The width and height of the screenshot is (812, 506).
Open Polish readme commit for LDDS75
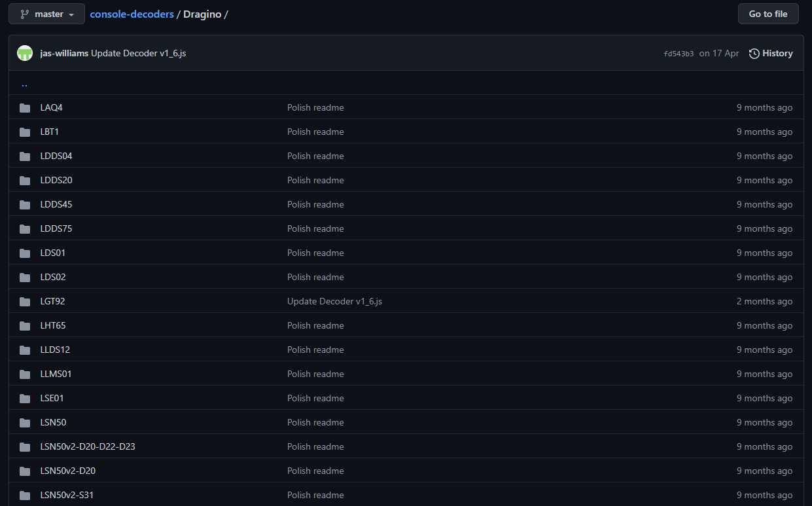pyautogui.click(x=315, y=228)
